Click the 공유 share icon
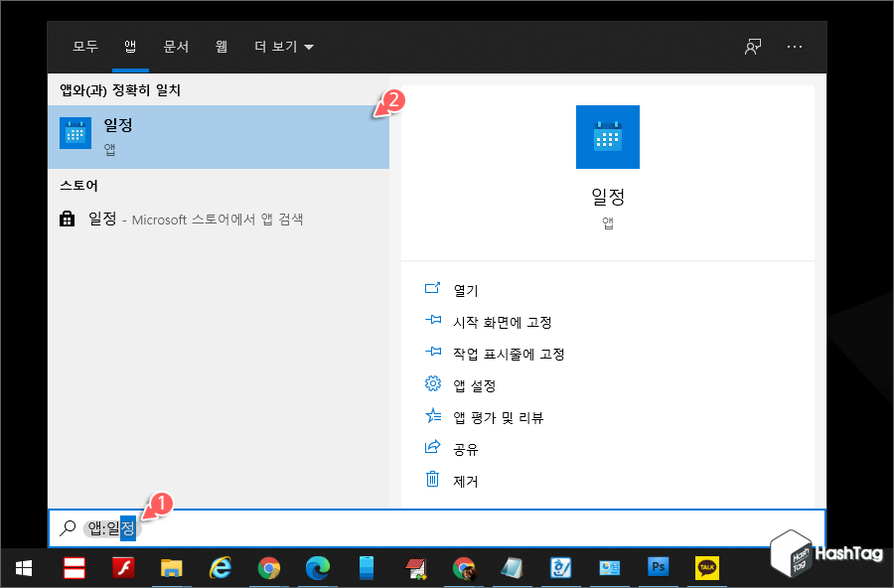This screenshot has width=894, height=588. tap(431, 449)
